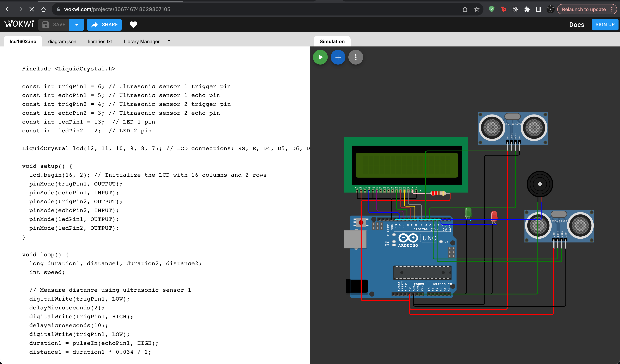Bookmark this page with the star icon
The width and height of the screenshot is (620, 364).
tap(477, 9)
